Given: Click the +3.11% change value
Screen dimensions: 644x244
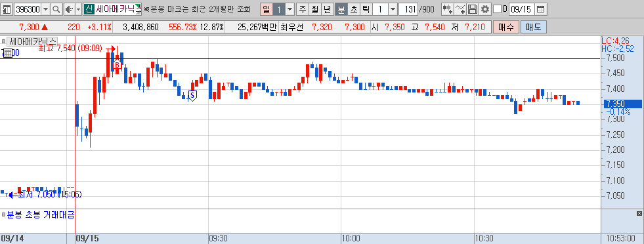Looking at the screenshot, I should [x=99, y=28].
